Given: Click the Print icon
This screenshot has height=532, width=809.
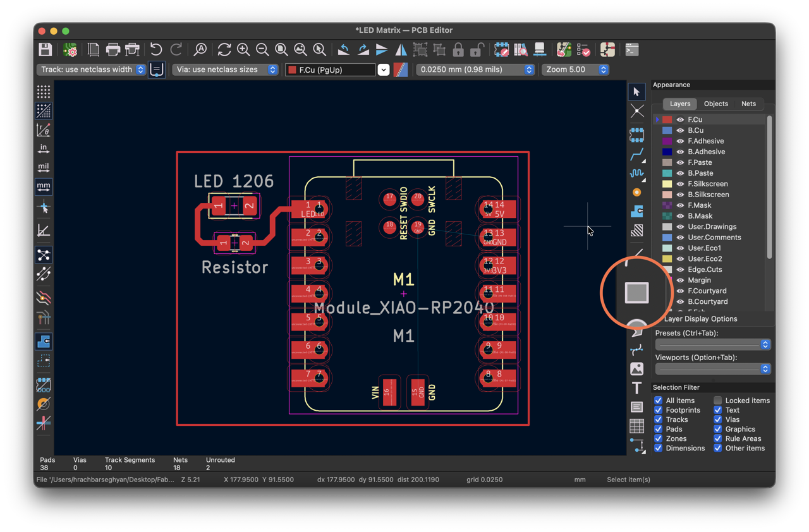Looking at the screenshot, I should [113, 49].
